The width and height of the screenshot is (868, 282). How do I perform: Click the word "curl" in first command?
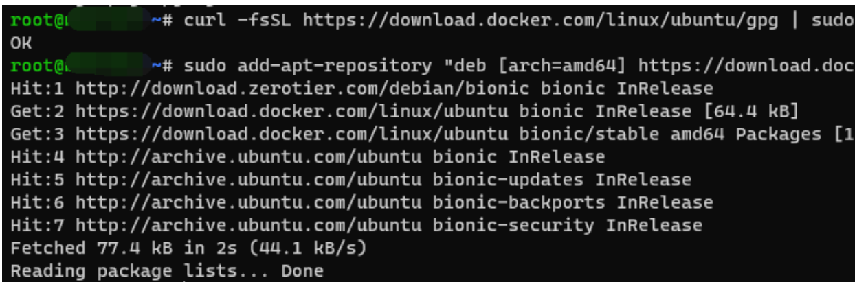pyautogui.click(x=205, y=21)
